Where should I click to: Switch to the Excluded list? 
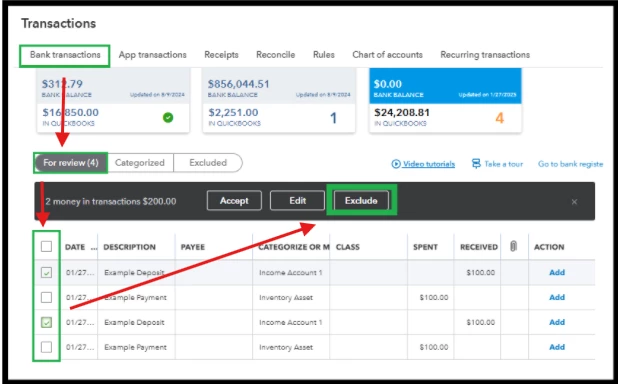point(208,163)
